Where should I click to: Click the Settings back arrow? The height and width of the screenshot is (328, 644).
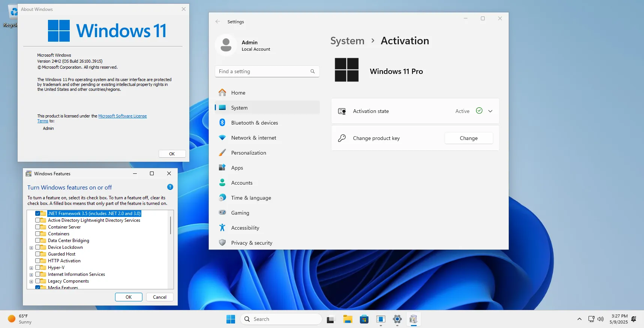(x=218, y=22)
